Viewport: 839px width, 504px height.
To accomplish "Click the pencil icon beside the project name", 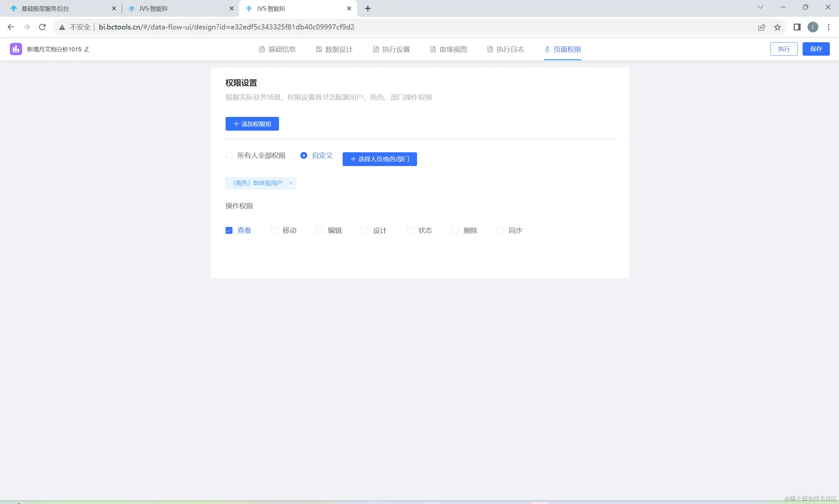I will pyautogui.click(x=87, y=49).
